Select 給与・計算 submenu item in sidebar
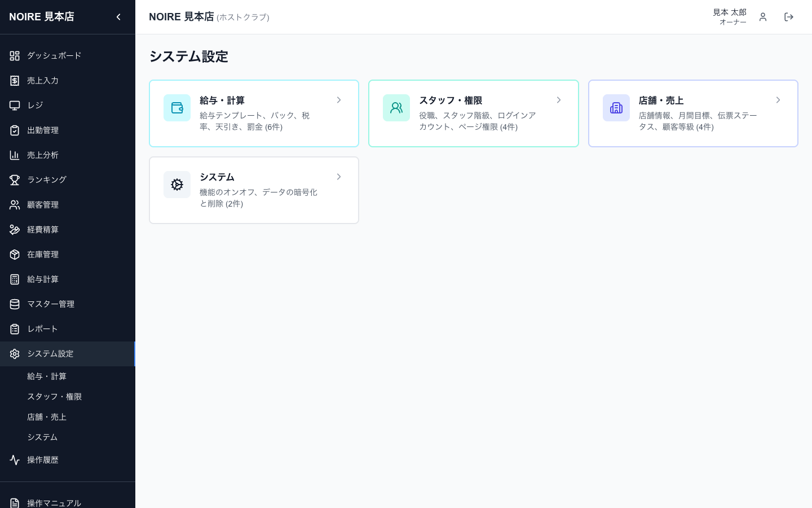 coord(47,376)
